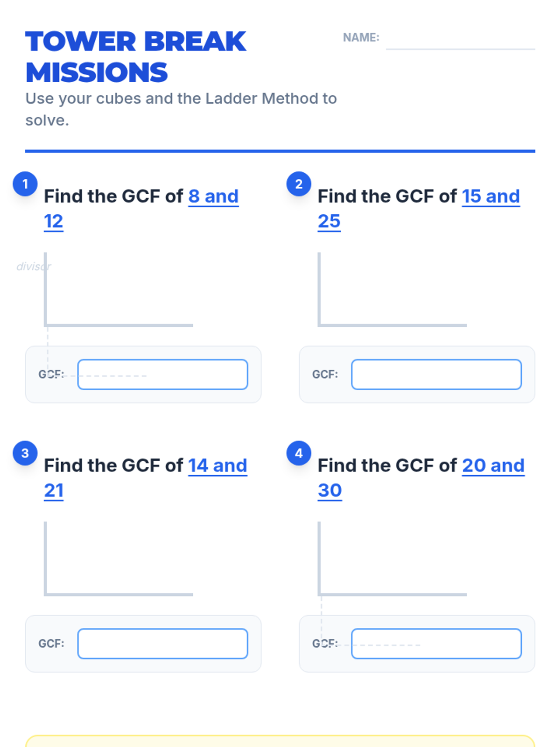The image size is (560, 747).
Task: Click the number 3 problem badge
Action: click(25, 453)
